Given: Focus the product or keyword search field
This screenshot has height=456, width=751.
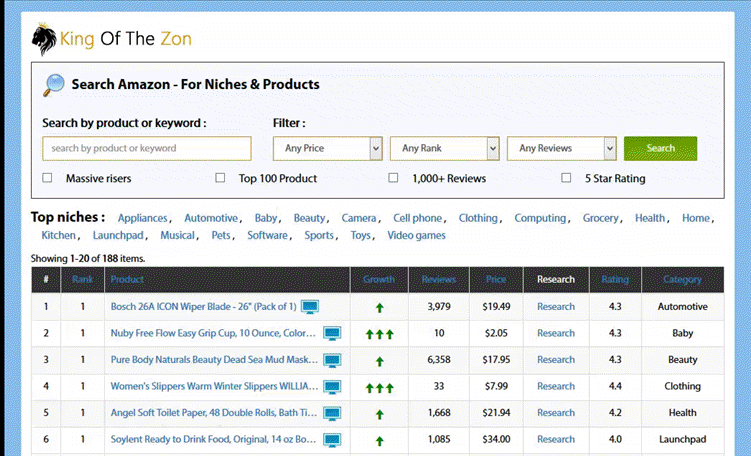Looking at the screenshot, I should (x=147, y=148).
